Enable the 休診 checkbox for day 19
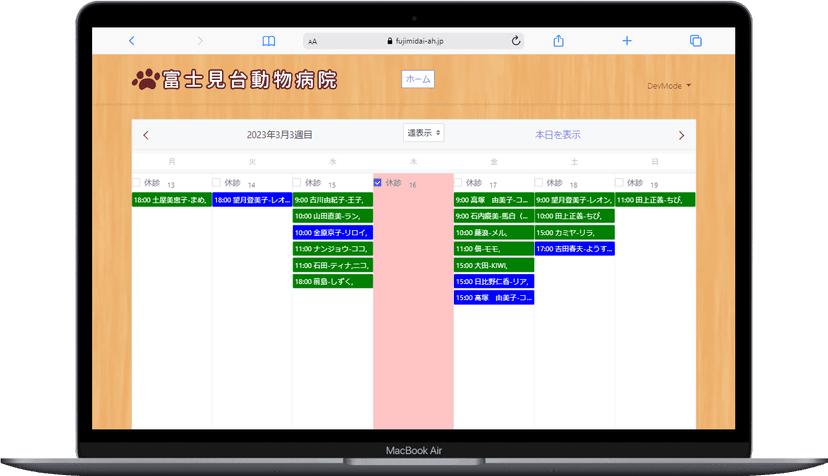This screenshot has width=828, height=476. tap(620, 182)
